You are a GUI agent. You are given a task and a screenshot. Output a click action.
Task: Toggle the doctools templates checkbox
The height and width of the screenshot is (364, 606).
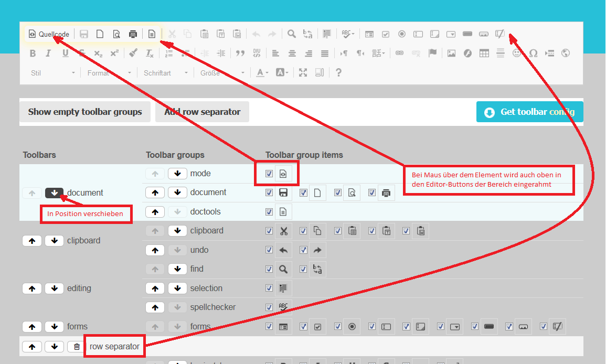pyautogui.click(x=269, y=212)
